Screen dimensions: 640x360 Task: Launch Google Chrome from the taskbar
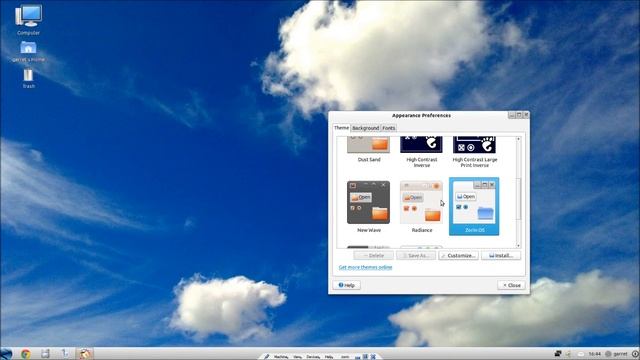click(26, 354)
